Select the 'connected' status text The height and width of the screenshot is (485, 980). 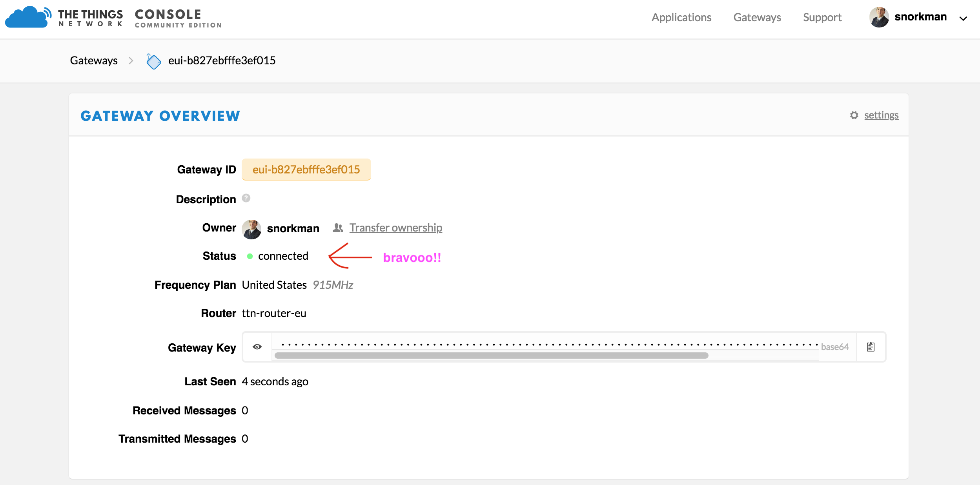(x=283, y=256)
